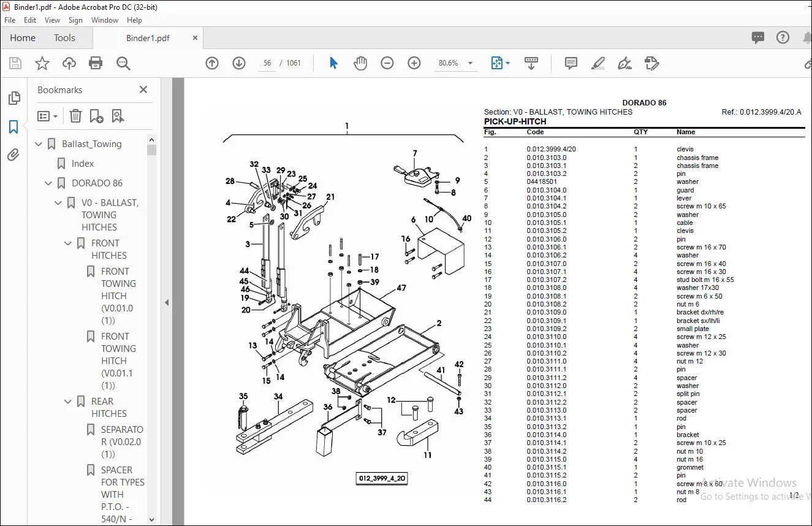Select the Binder1.pdf document tab
The image size is (812, 526).
(148, 38)
